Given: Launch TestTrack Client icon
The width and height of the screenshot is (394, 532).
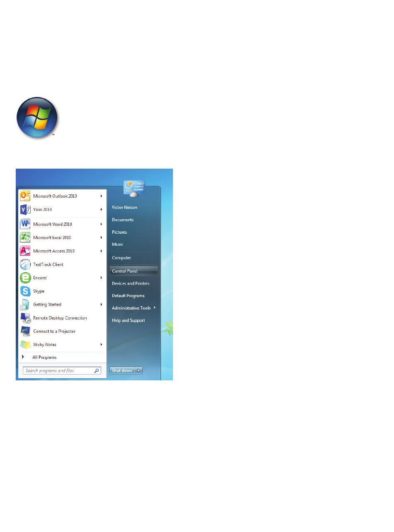Looking at the screenshot, I should pos(25,264).
